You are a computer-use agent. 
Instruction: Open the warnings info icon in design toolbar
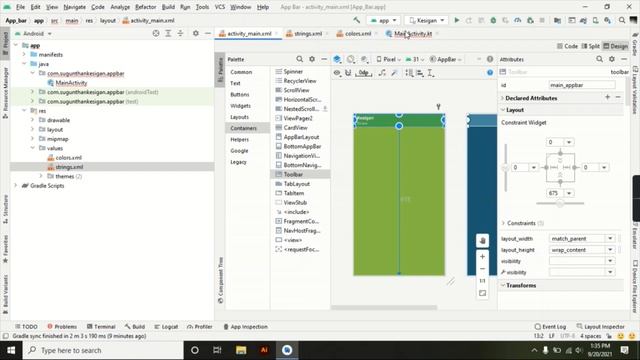pyautogui.click(x=490, y=59)
